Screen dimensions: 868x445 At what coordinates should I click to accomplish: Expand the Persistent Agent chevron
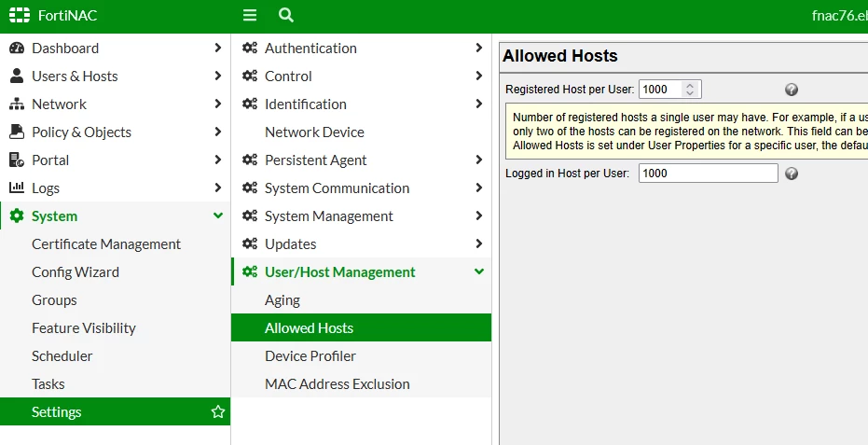pos(479,160)
